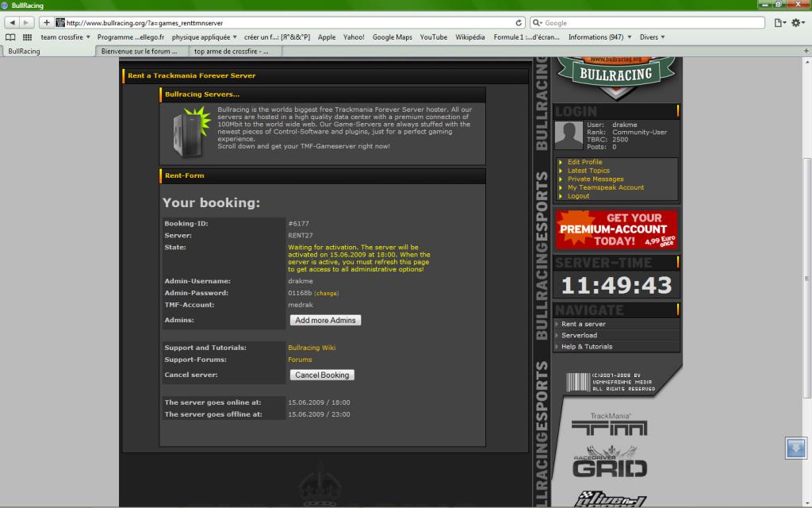812x508 pixels.
Task: Open the Support Forums link
Action: (x=300, y=360)
